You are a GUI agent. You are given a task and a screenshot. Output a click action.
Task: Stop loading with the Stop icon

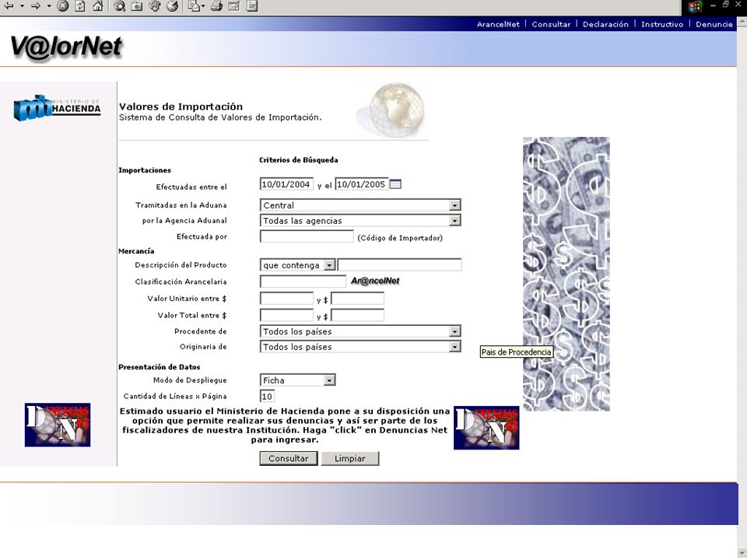[x=63, y=5]
